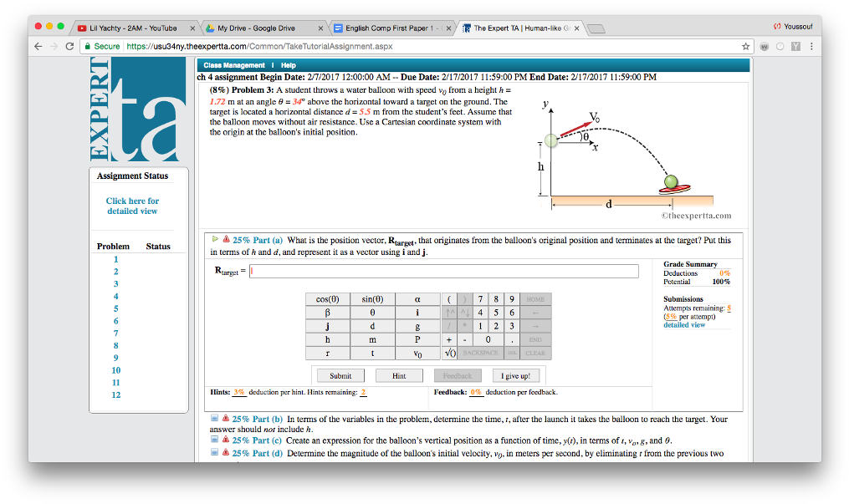Screen dimensions: 849x504
Task: Click the square root key on keypad
Action: click(450, 353)
